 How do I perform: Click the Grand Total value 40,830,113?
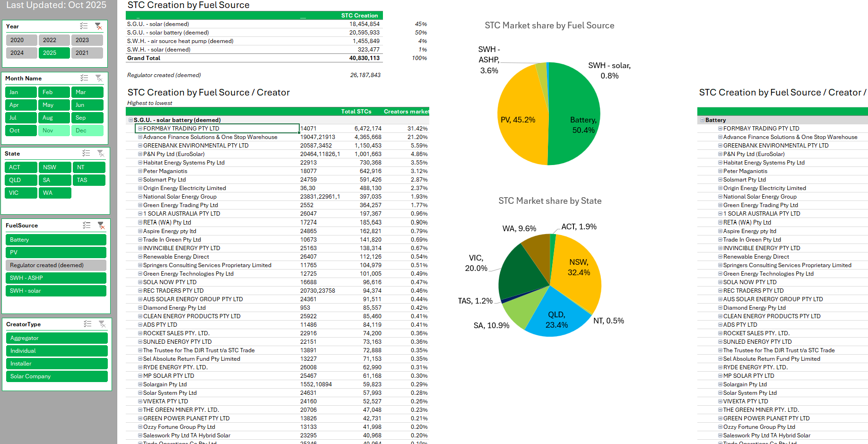pyautogui.click(x=364, y=58)
